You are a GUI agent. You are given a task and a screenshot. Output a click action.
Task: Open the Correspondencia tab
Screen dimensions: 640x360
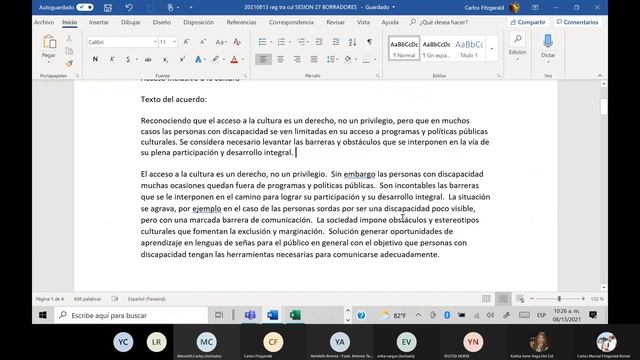(291, 22)
